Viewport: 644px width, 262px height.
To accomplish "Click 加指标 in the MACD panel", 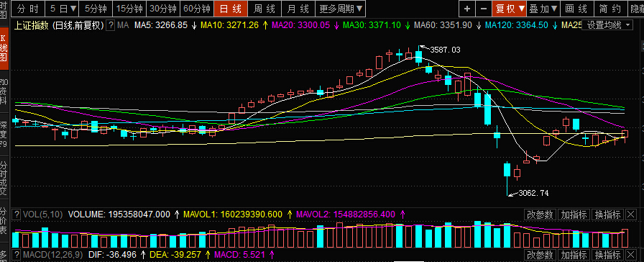I will point(574,255).
